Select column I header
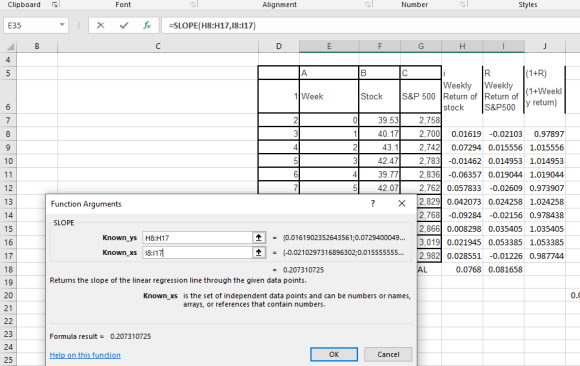 coord(503,46)
